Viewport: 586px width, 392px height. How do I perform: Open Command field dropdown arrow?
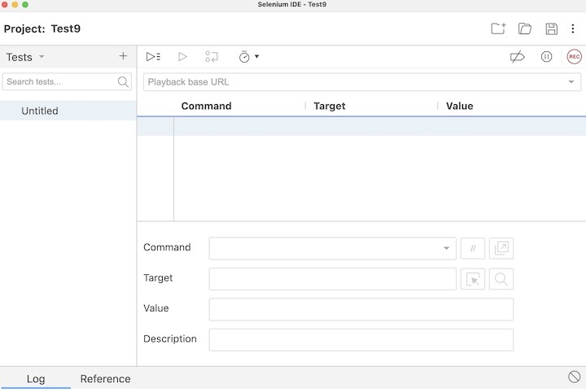(x=446, y=249)
